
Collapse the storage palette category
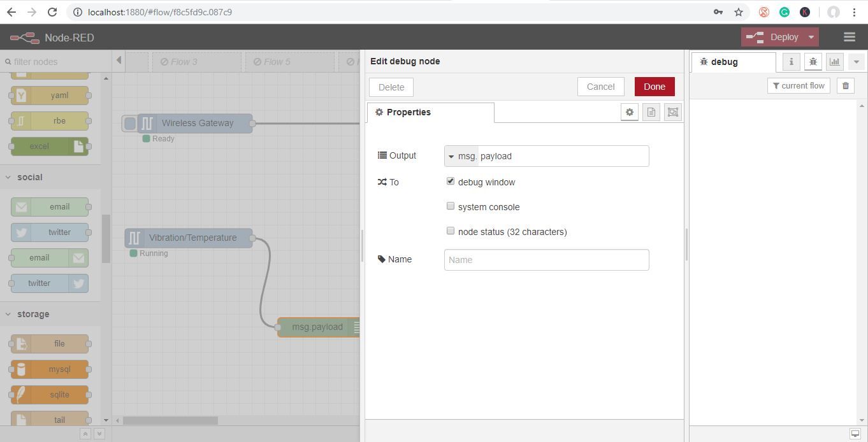tap(50, 314)
